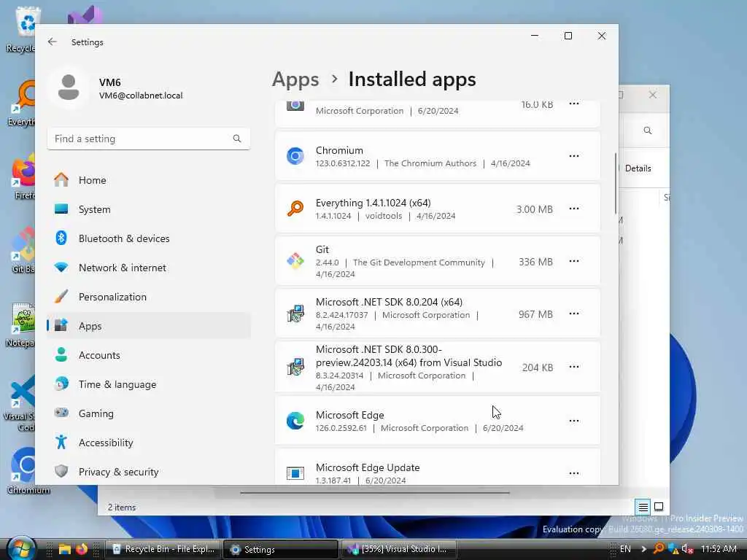Click Details in the File Explorer window
Image resolution: width=747 pixels, height=560 pixels.
point(638,168)
